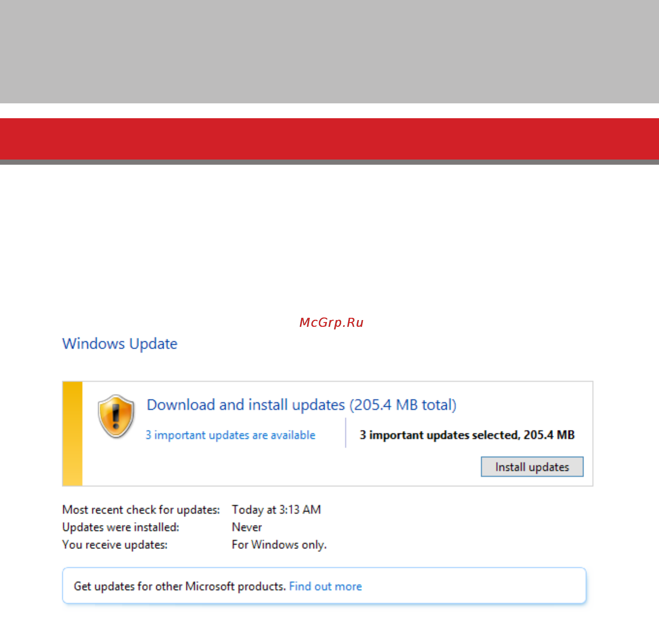Click the 'Updates were installed:' label
Screen dimensions: 659x644
click(121, 527)
